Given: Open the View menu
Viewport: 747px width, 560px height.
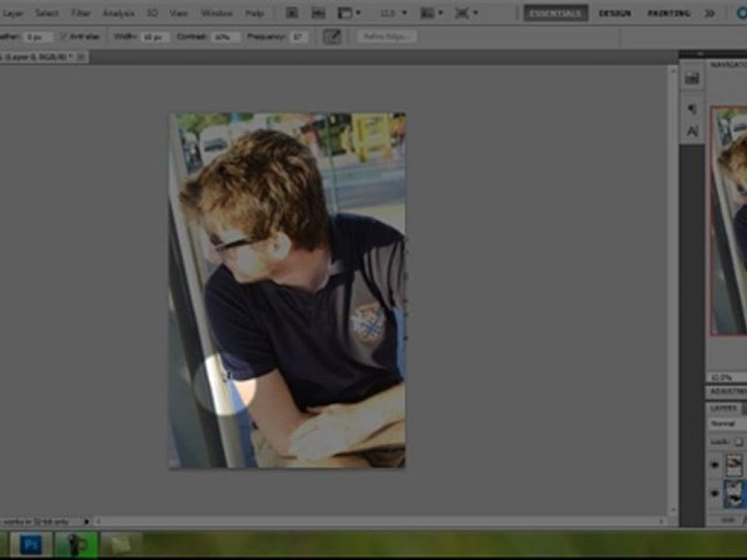Looking at the screenshot, I should pos(179,13).
